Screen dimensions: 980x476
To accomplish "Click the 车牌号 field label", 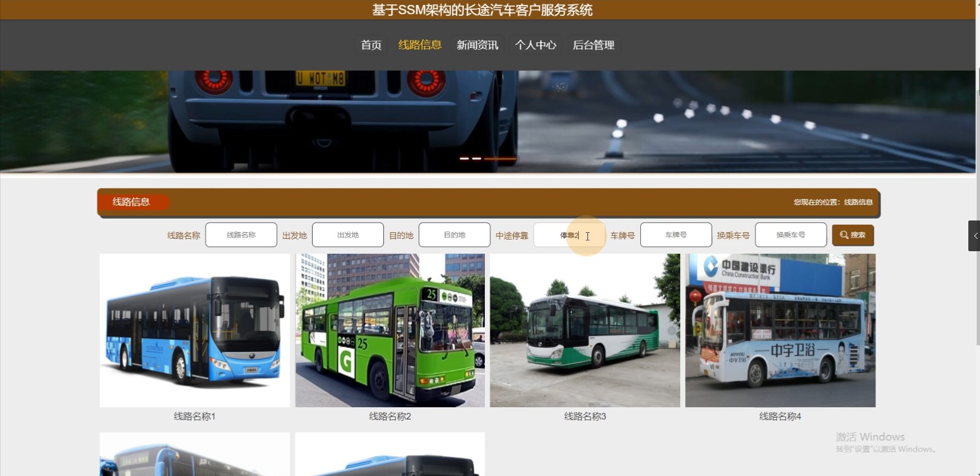I will pos(622,235).
